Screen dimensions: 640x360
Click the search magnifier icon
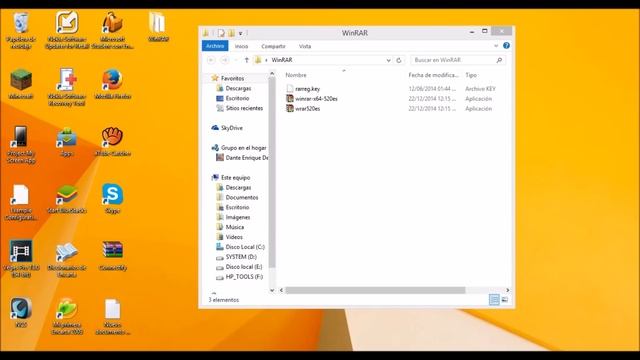tap(499, 60)
